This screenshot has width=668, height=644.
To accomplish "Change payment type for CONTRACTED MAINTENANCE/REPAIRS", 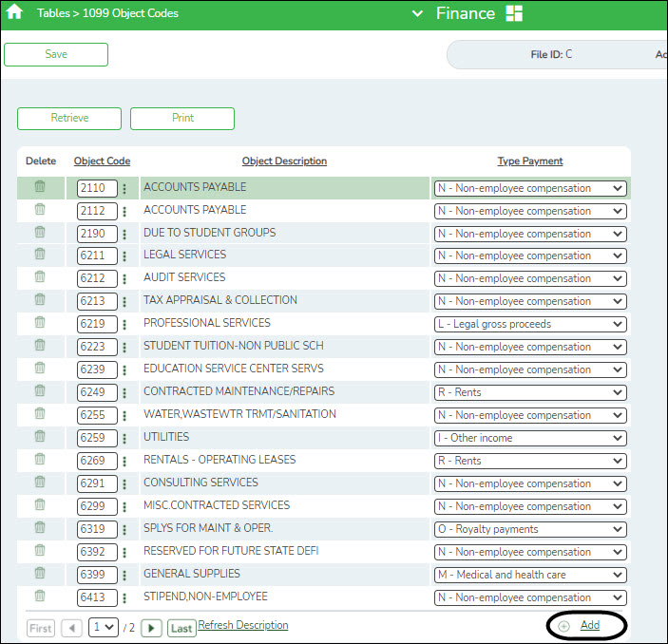I will (x=530, y=392).
